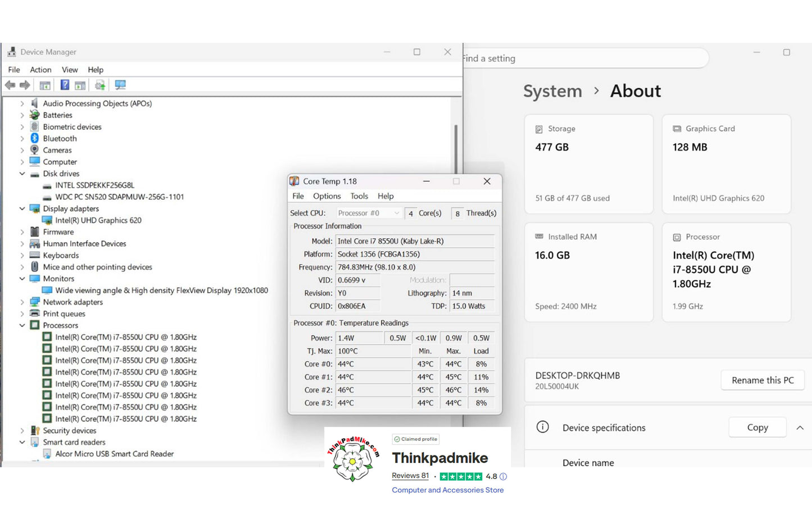Viewport: 812px width, 510px height.
Task: Click the DESKTOP-DRKQHMB device name text
Action: pyautogui.click(x=578, y=375)
